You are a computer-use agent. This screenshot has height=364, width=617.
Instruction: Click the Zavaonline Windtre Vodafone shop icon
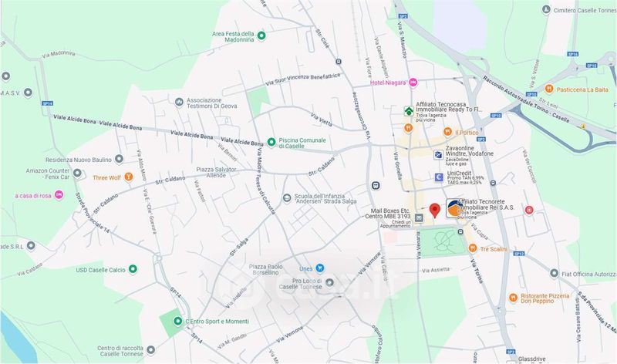(x=438, y=155)
